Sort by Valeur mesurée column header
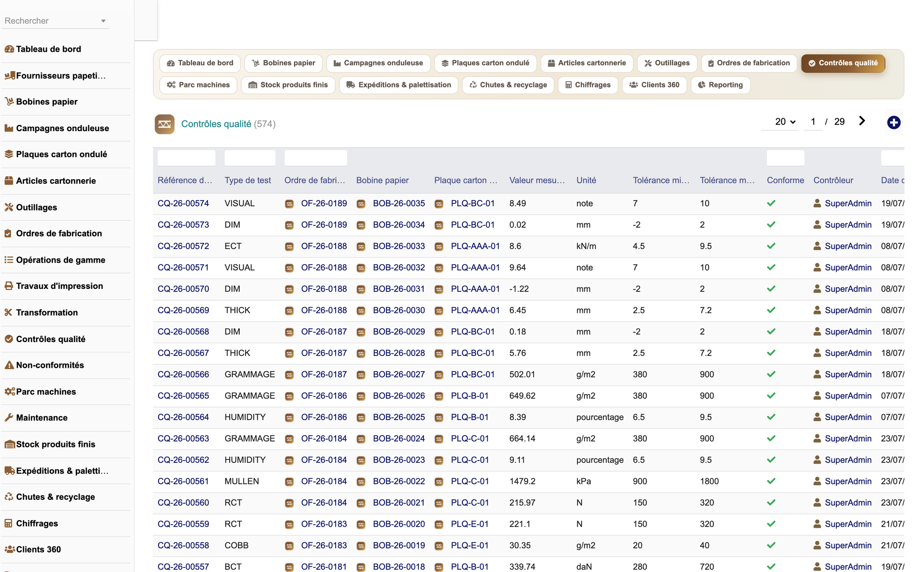The width and height of the screenshot is (924, 572). (537, 180)
